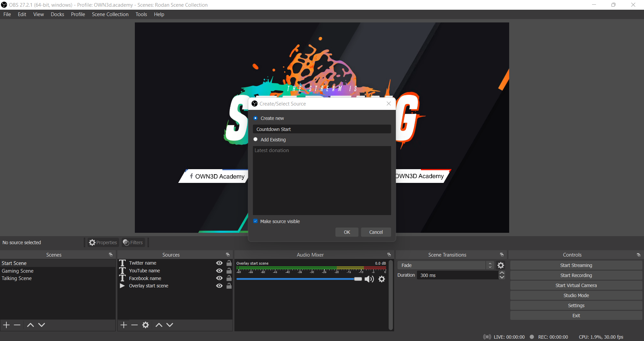This screenshot has height=341, width=644.
Task: Click the add source plus icon
Action: (x=124, y=325)
